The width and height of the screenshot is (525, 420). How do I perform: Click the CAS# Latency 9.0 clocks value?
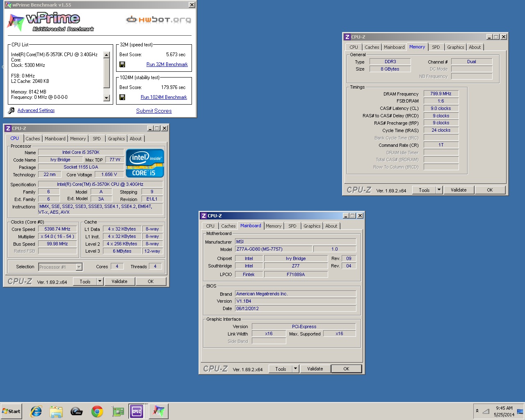pos(441,108)
